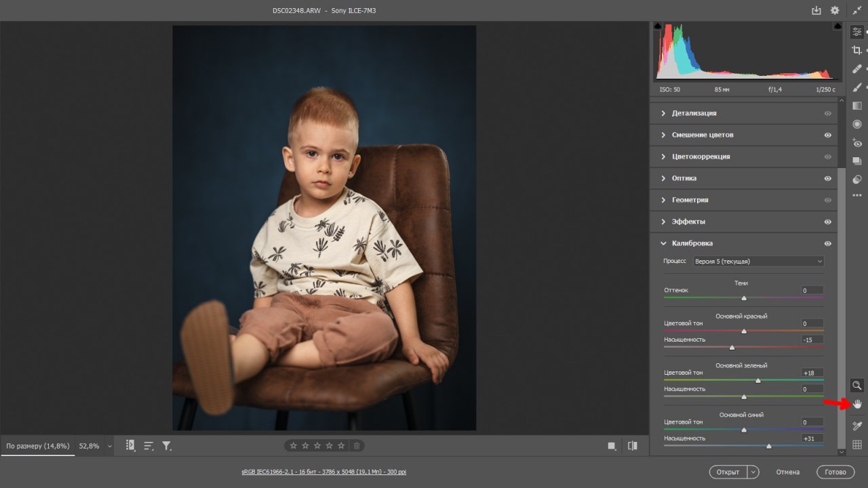Expand the Детализация panel

(x=663, y=113)
